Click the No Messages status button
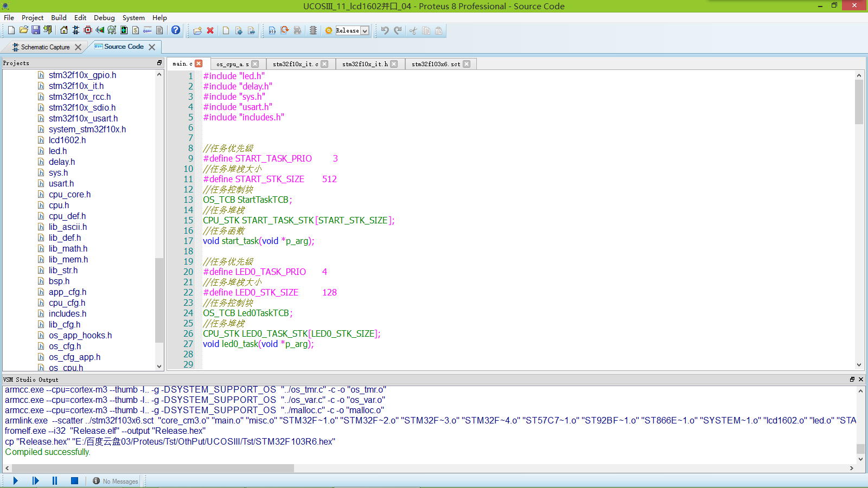Viewport: 868px width, 488px height. coord(115,481)
